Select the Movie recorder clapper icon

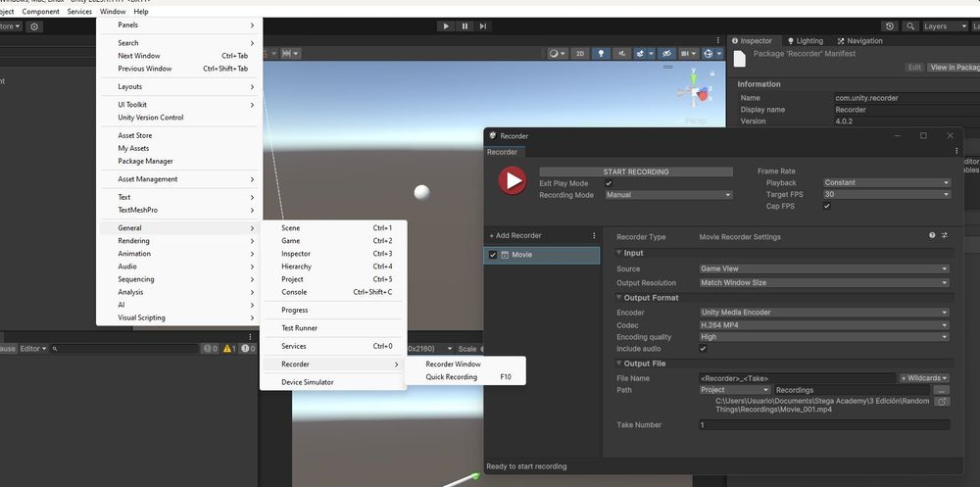pyautogui.click(x=505, y=255)
